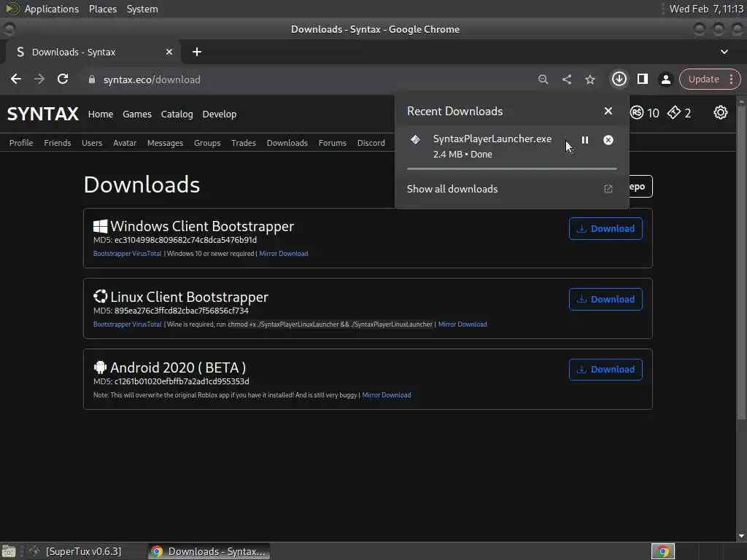Image resolution: width=747 pixels, height=560 pixels.
Task: Open the Games nav link
Action: [x=136, y=114]
